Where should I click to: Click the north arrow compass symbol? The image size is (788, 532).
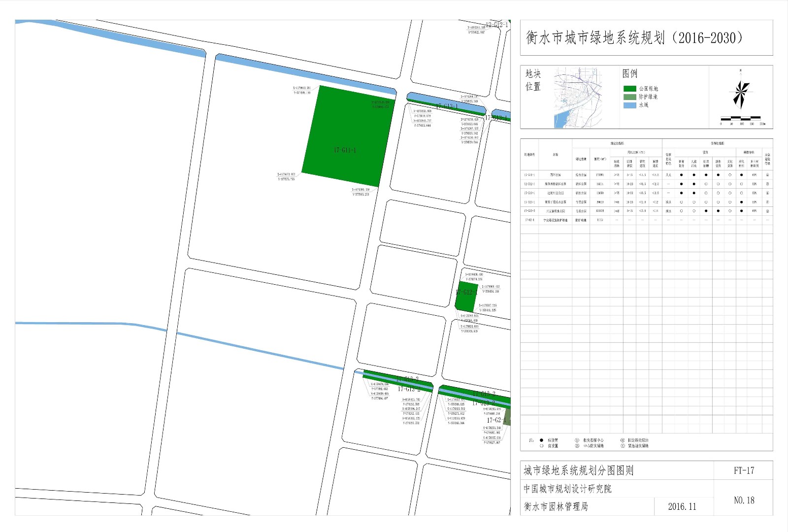click(740, 94)
